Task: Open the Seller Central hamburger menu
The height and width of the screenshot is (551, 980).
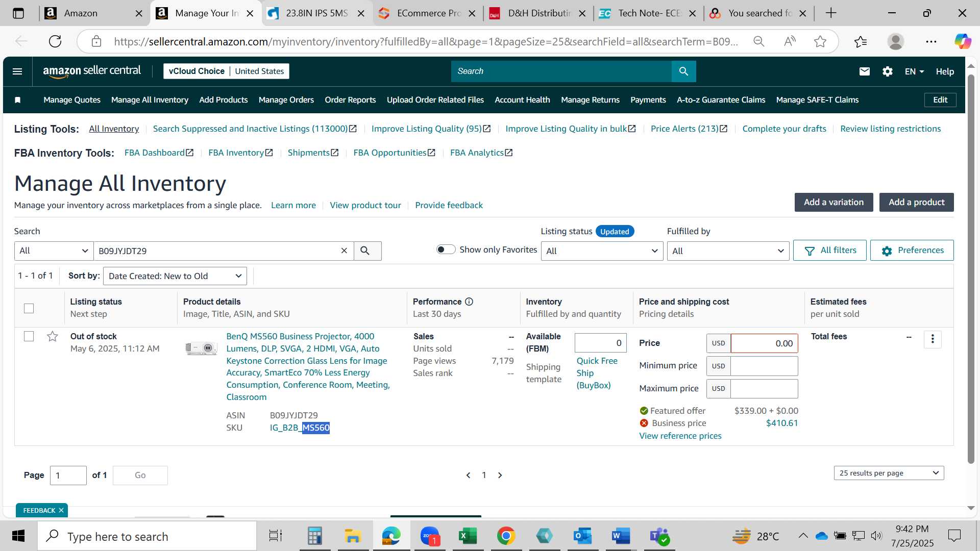Action: click(17, 71)
